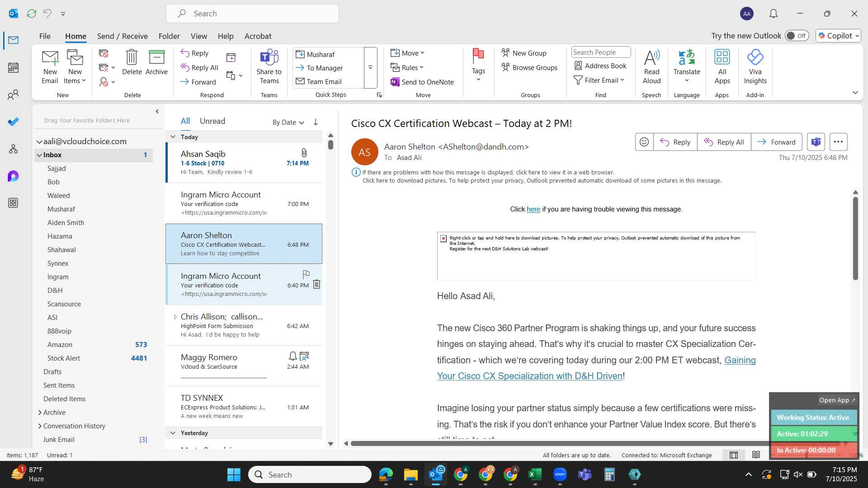Undo last action in quick access toolbar
Image resolution: width=868 pixels, height=488 pixels.
[x=47, y=14]
